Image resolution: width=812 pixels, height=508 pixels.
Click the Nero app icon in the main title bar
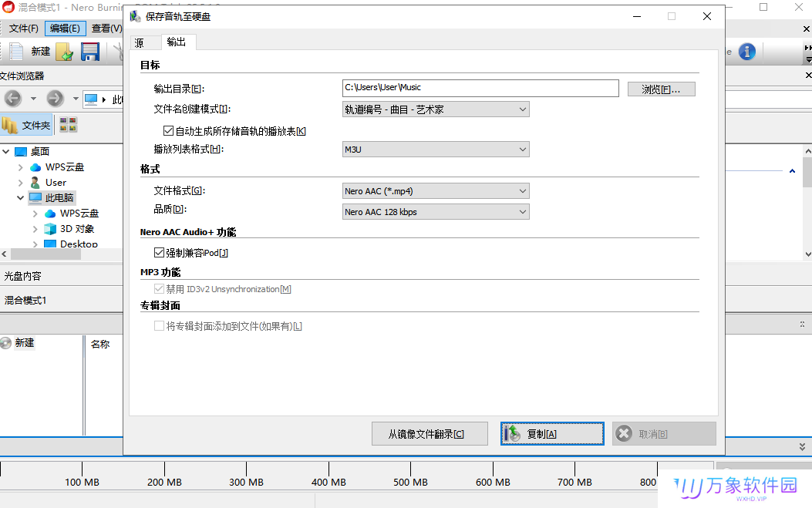(8, 7)
